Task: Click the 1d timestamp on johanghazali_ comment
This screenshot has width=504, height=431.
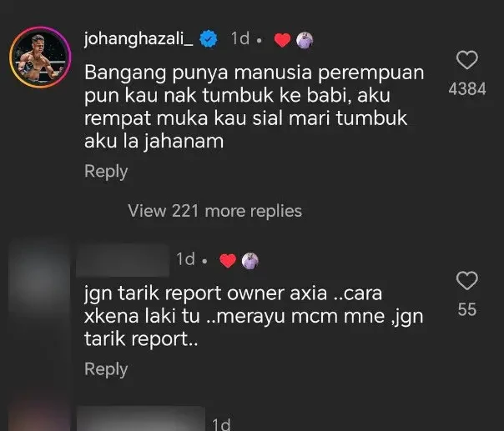Action: point(240,39)
